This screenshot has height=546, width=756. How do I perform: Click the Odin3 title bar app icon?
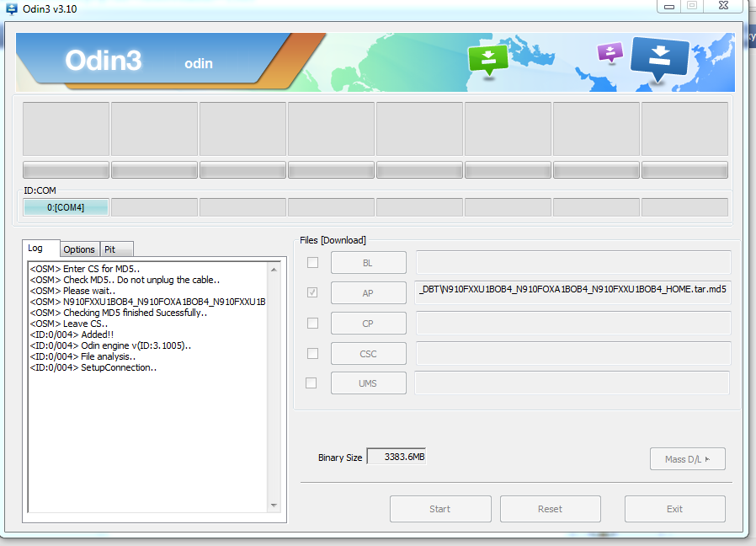(11, 8)
